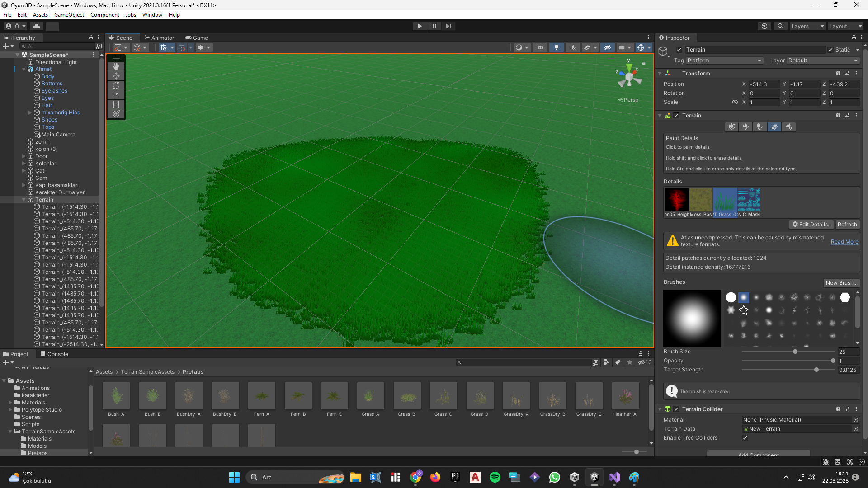Image resolution: width=868 pixels, height=488 pixels.
Task: Click the Paint Trees terrain tool
Action: tap(760, 127)
